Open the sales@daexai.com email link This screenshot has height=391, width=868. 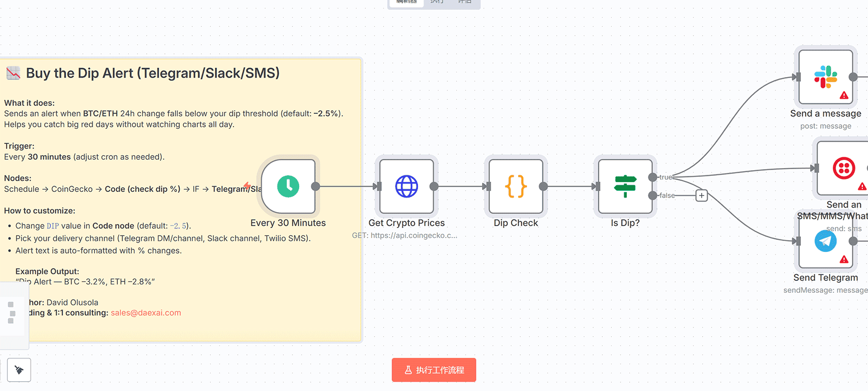[146, 313]
